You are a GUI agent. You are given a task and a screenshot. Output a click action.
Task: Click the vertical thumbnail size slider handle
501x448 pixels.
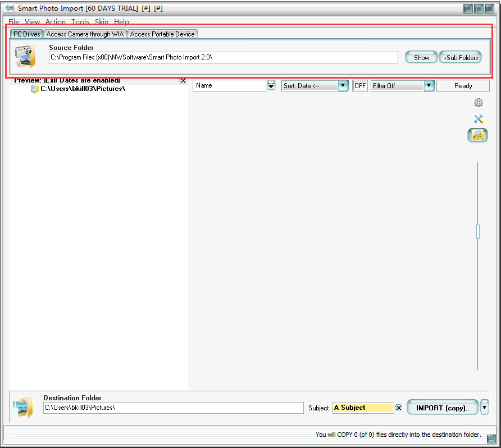[x=478, y=231]
